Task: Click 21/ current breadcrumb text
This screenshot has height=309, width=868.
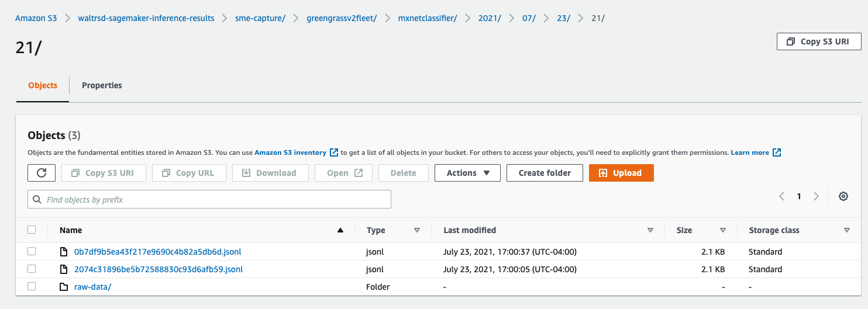Action: coord(598,18)
